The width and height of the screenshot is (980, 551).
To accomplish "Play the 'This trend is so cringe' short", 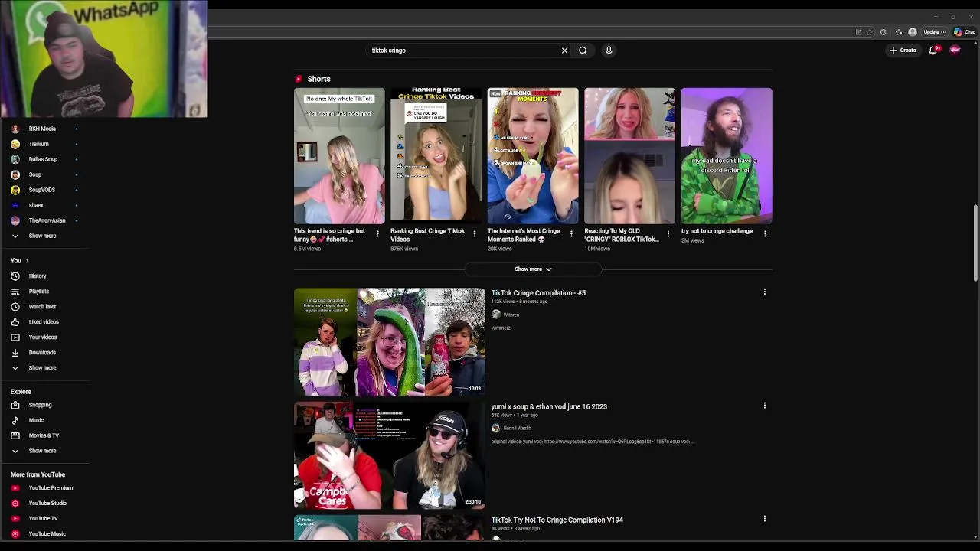I will click(339, 156).
